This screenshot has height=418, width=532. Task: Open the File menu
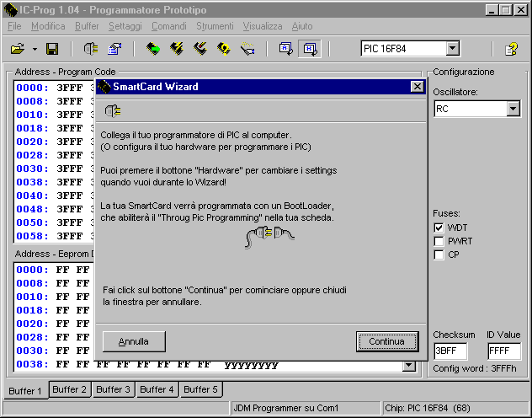(14, 26)
